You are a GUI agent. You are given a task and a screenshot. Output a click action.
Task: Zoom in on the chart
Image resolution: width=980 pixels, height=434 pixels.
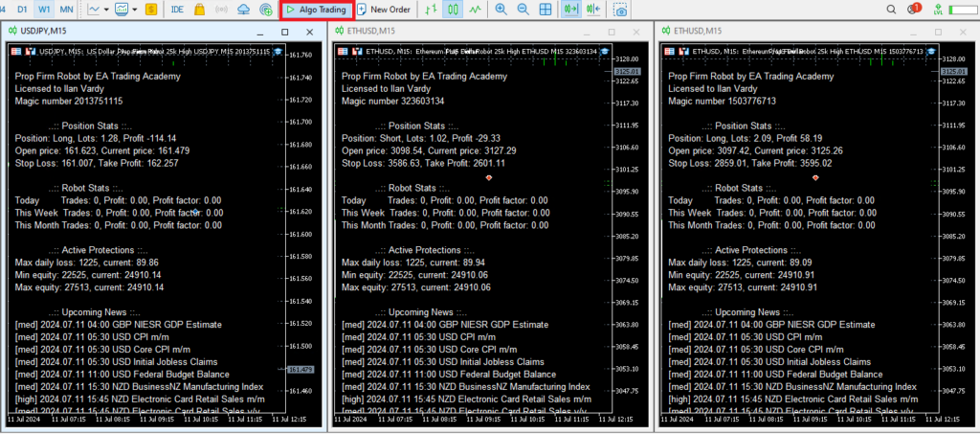(501, 10)
